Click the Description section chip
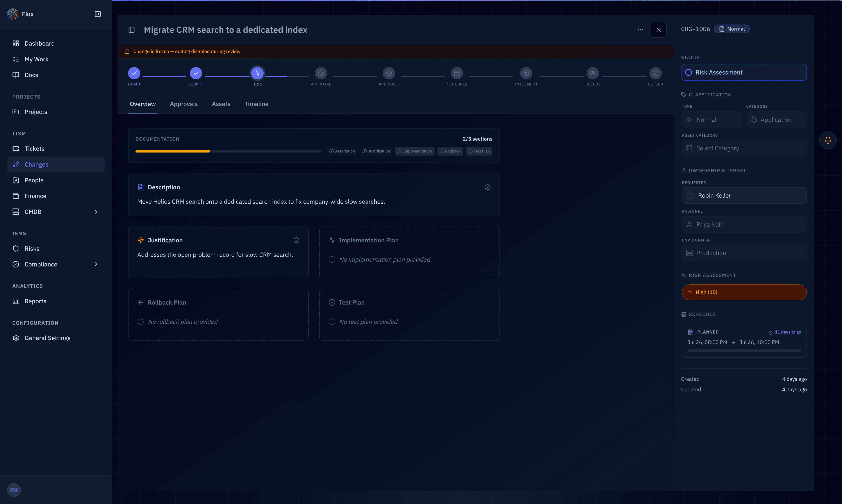 point(342,151)
